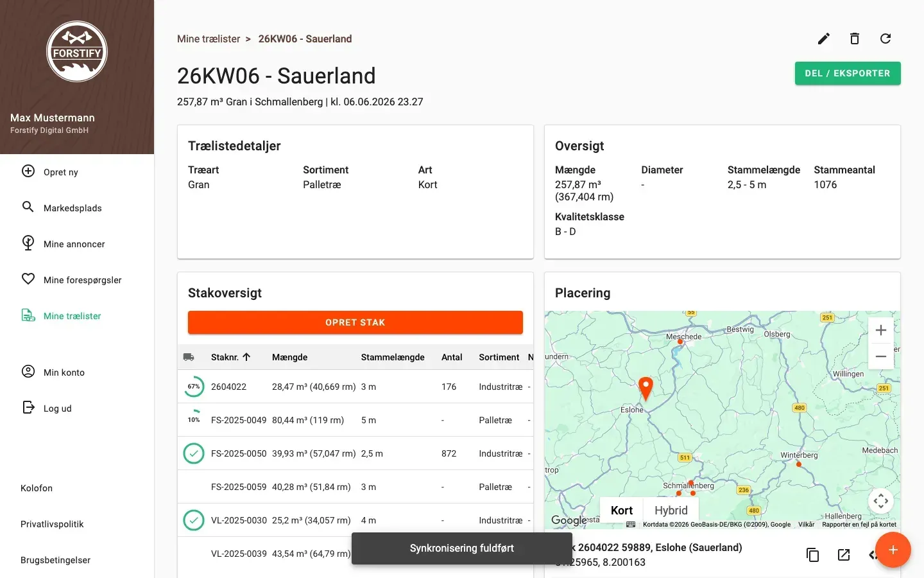Click the refresh icon in header
This screenshot has height=578, width=924.
click(x=886, y=39)
